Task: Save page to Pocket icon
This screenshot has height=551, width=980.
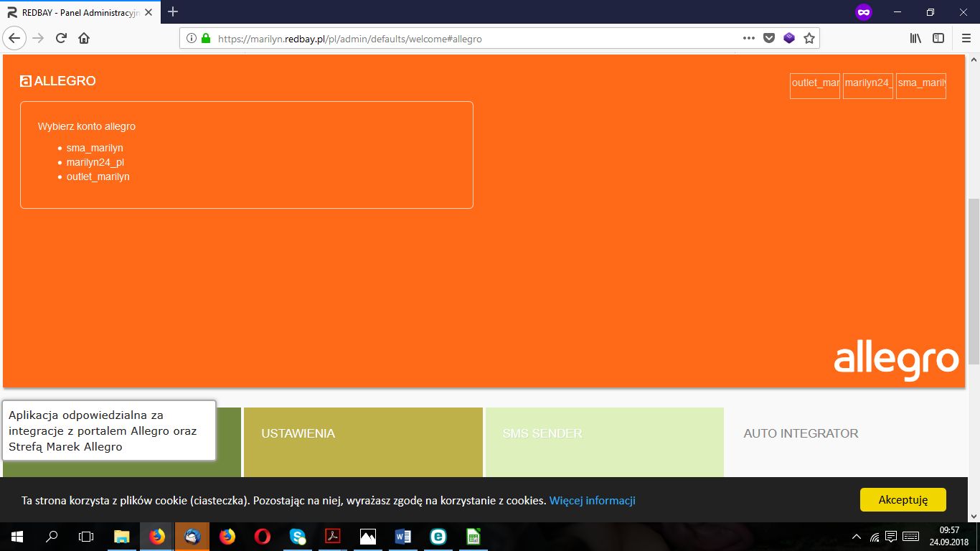Action: (x=768, y=38)
